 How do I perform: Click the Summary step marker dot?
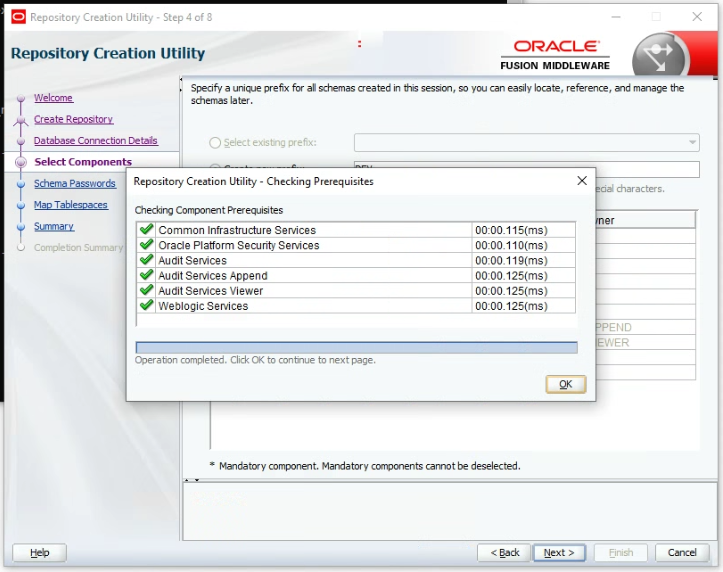point(21,226)
